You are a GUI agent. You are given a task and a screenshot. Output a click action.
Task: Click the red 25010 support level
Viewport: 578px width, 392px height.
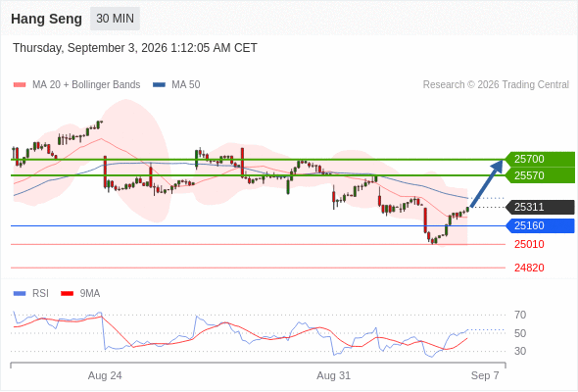coord(529,244)
